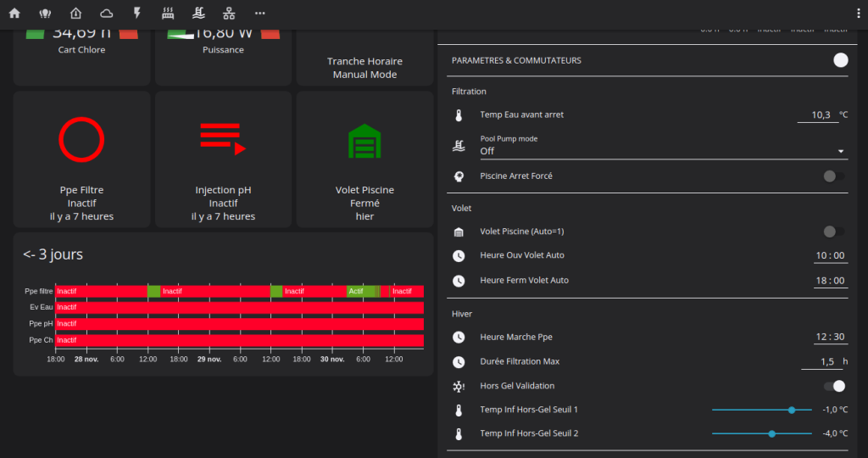The image size is (868, 458).
Task: Click the 'Hors Gel Validation' label
Action: [x=517, y=385]
